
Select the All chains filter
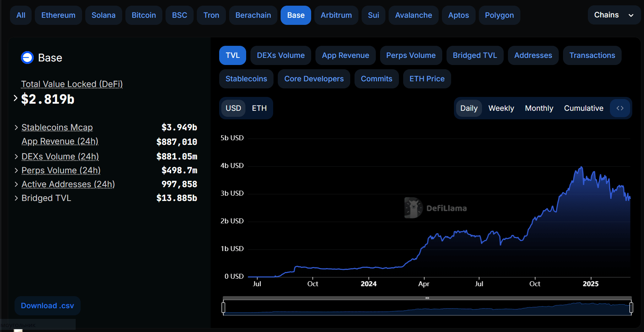[21, 15]
